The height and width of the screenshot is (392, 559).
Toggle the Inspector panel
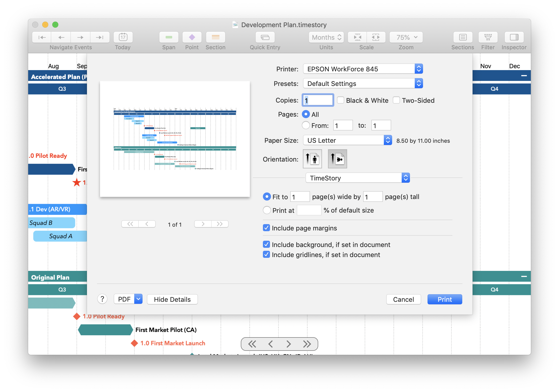514,37
